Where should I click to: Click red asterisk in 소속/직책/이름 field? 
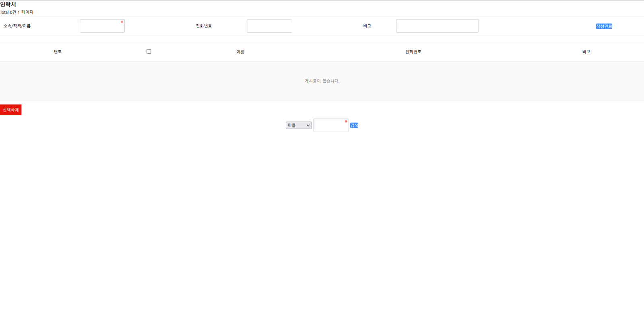pyautogui.click(x=122, y=22)
